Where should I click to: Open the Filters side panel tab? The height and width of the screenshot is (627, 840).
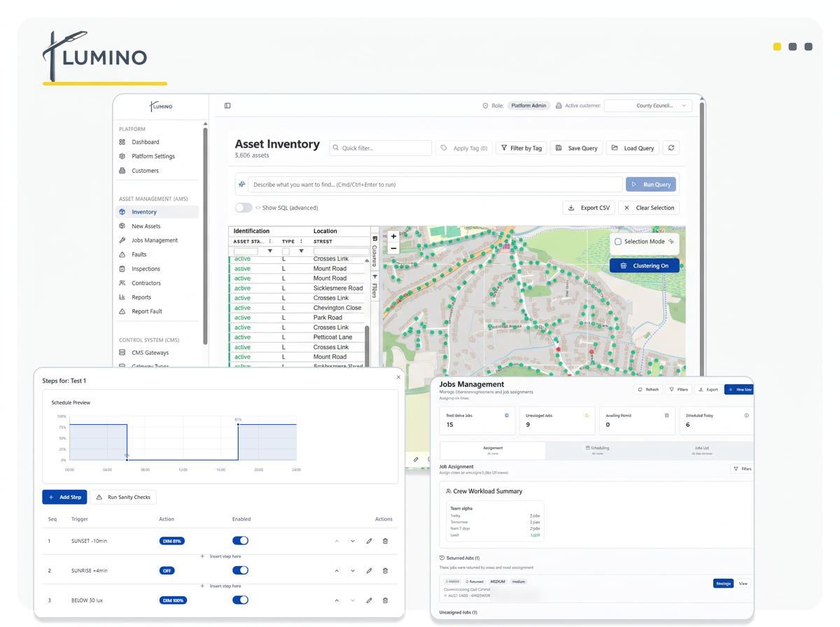[x=374, y=286]
